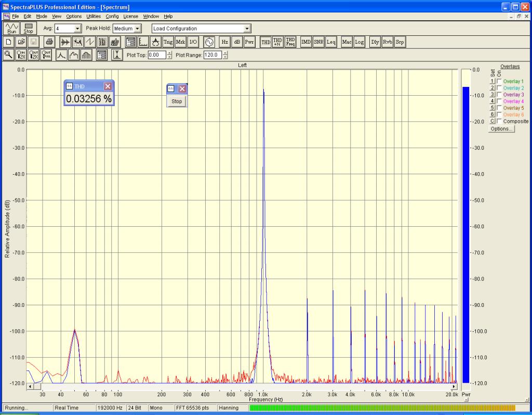Click Stop in the small floating window
This screenshot has height=415, width=532.
click(x=177, y=101)
